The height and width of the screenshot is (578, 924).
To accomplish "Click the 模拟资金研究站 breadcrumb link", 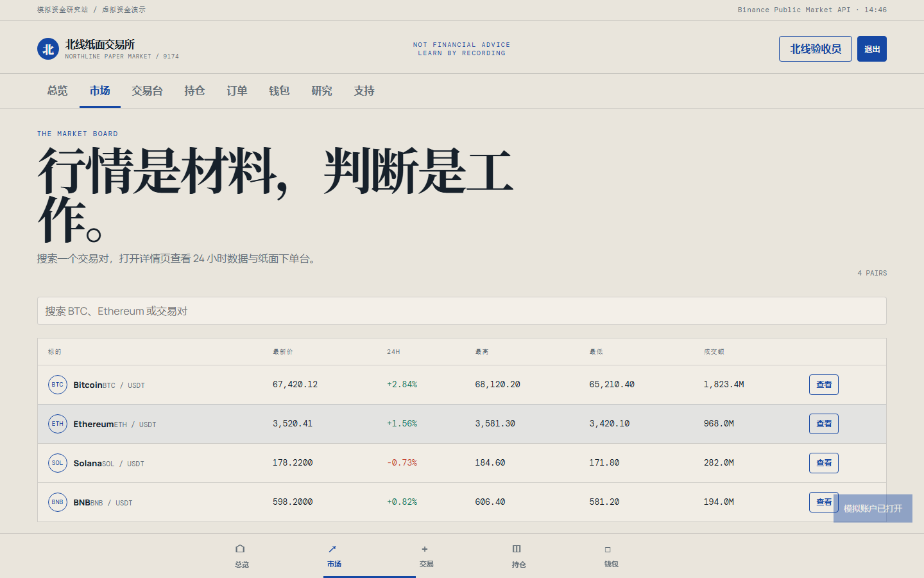I will 62,10.
